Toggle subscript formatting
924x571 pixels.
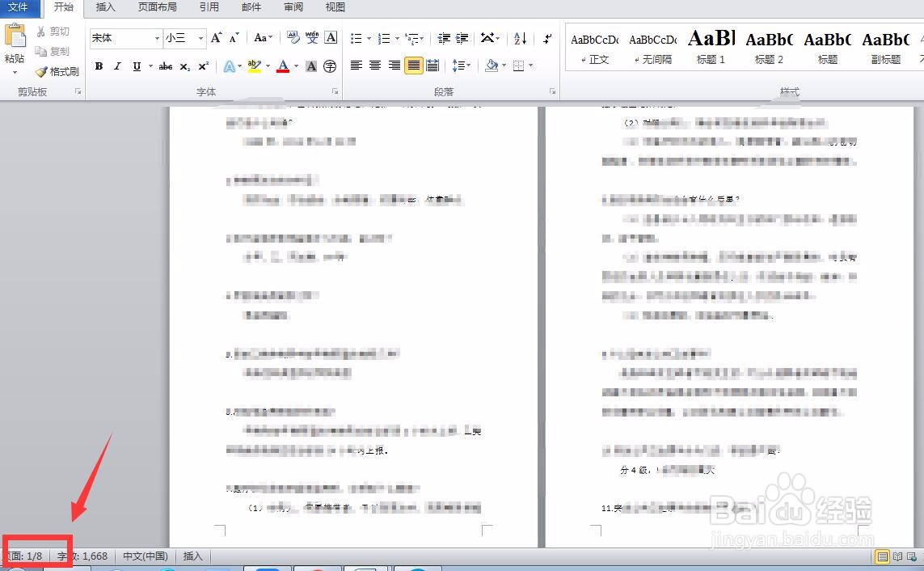click(184, 66)
